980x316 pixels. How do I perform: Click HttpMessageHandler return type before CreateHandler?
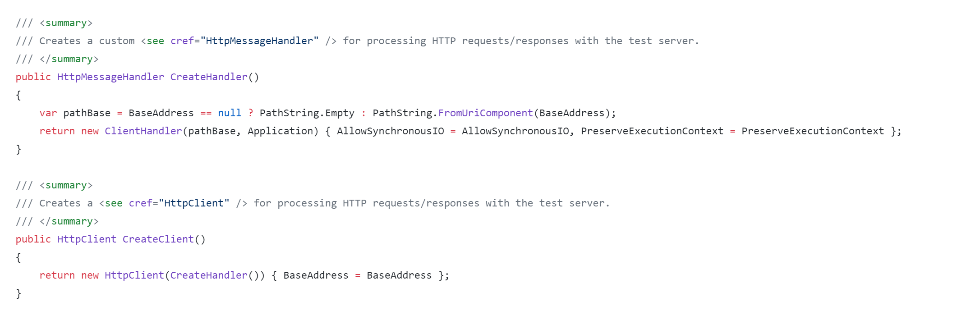[x=110, y=77]
